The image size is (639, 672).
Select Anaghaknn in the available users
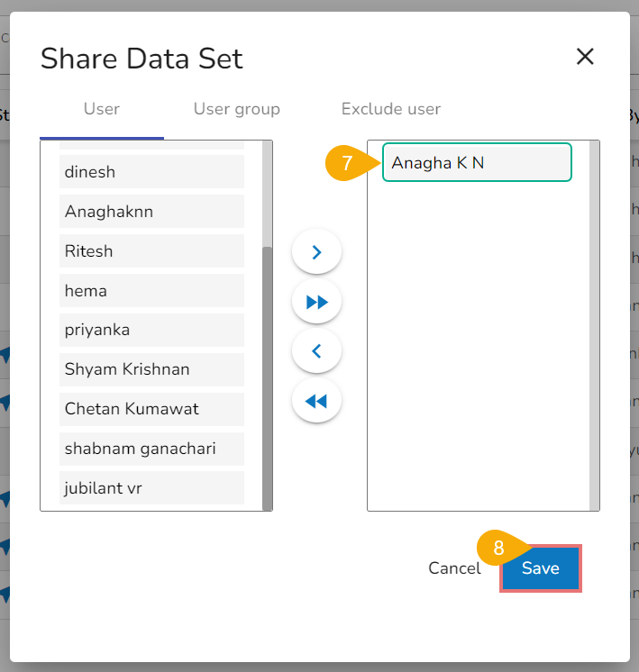point(151,212)
